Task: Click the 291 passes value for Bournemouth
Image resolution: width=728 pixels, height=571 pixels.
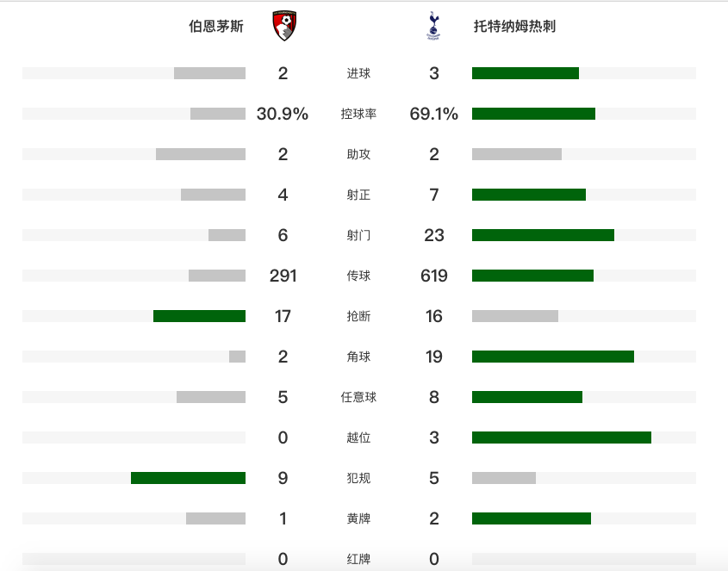Action: [283, 276]
